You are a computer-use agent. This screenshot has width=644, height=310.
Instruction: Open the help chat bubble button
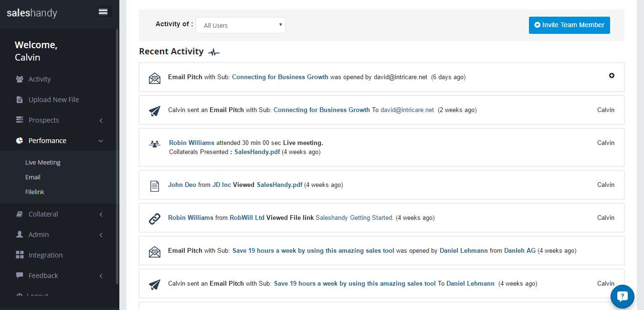tap(622, 297)
